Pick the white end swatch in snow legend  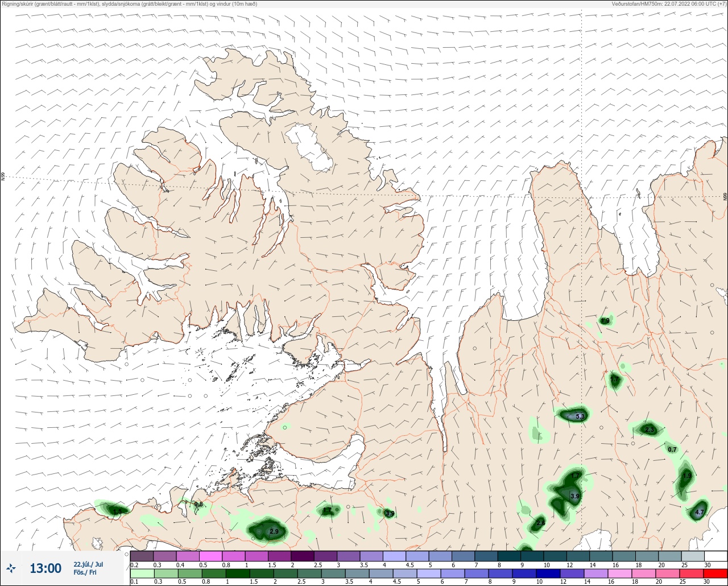(715, 556)
